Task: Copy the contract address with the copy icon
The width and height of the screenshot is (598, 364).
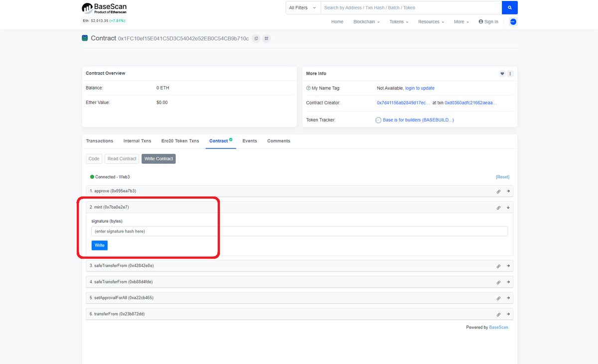Action: pyautogui.click(x=256, y=38)
